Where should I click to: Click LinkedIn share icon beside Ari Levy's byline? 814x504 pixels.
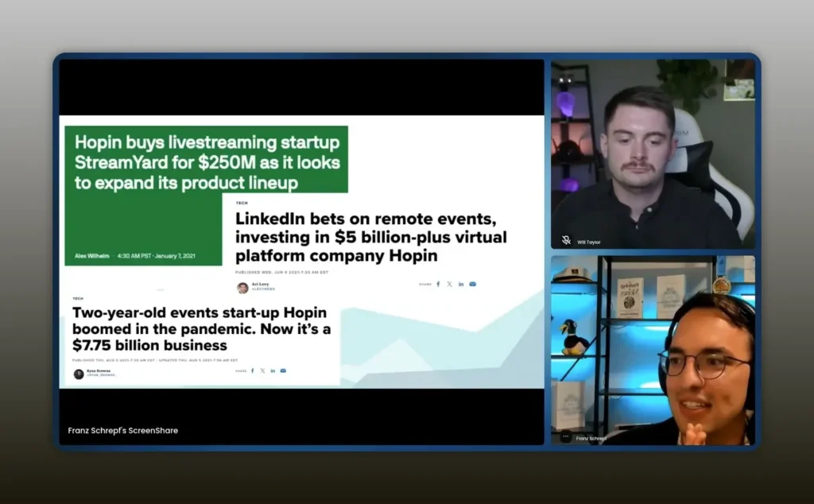coord(461,284)
